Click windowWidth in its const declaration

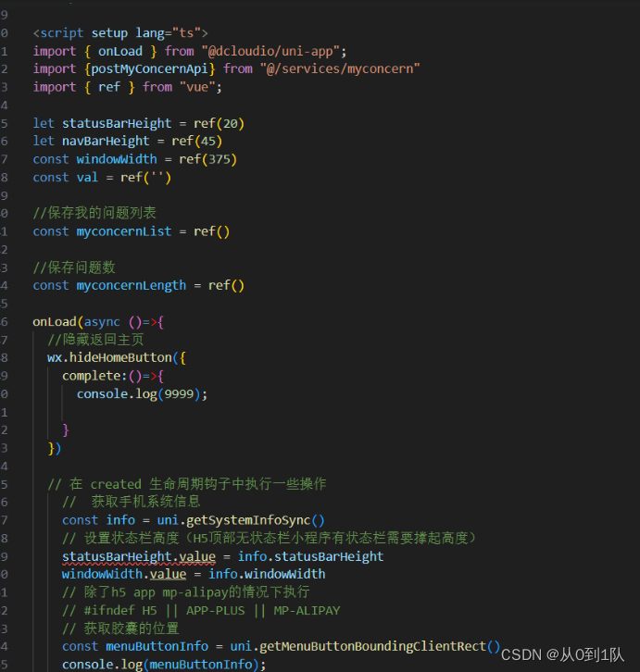[117, 159]
